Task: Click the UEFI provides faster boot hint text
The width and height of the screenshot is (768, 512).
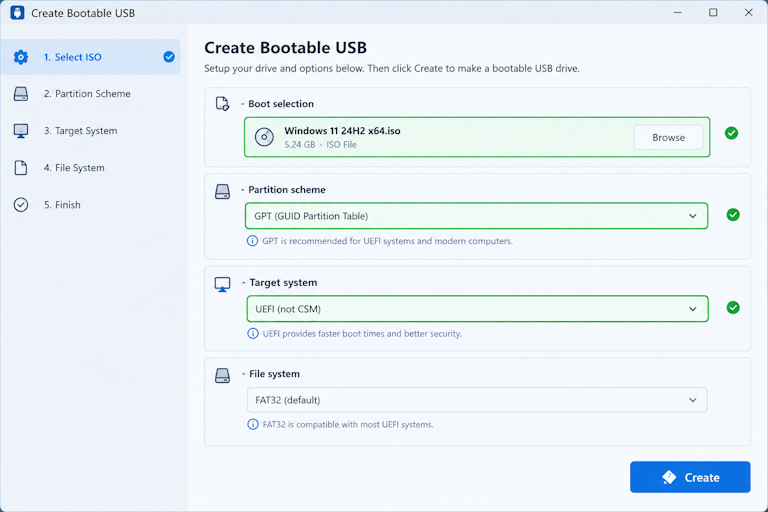Action: (362, 334)
